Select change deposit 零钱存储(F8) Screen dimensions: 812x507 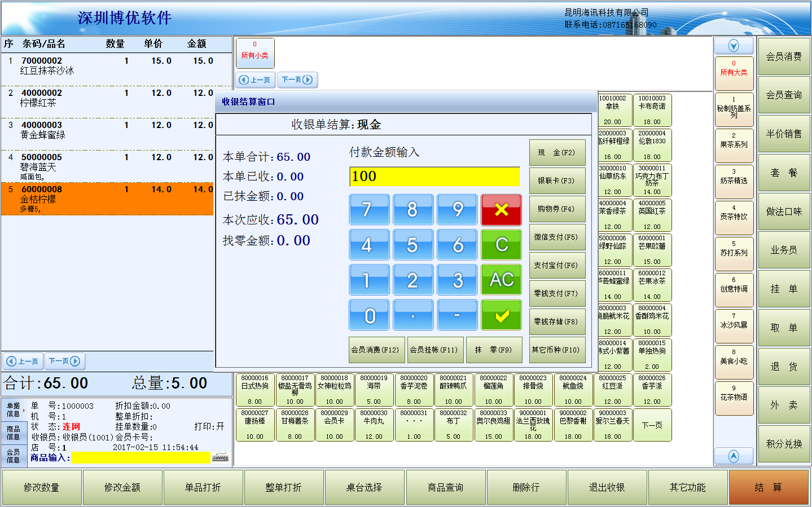coord(557,321)
